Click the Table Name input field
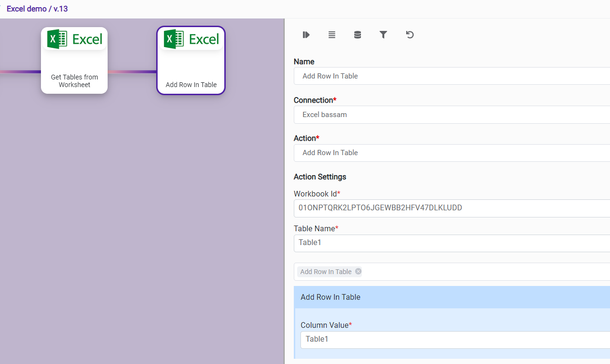Screen dimensions: 610x364 pyautogui.click(x=451, y=243)
